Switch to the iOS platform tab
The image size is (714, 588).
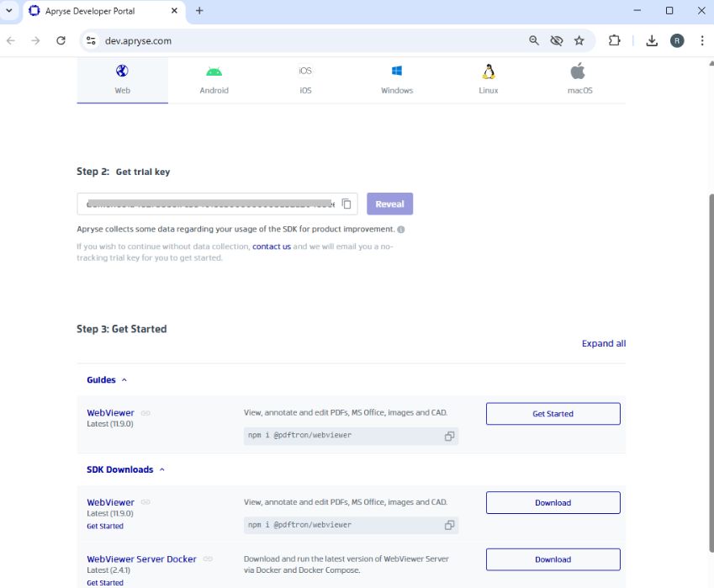pos(305,80)
